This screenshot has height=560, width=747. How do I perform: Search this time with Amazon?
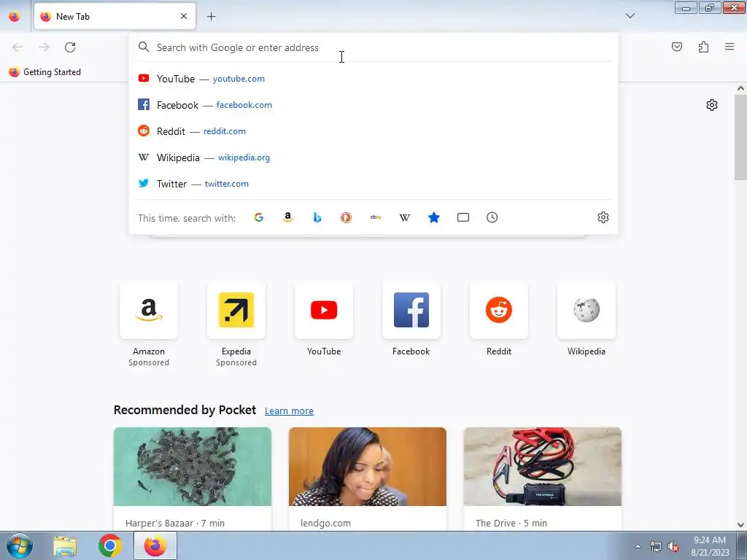coord(287,217)
